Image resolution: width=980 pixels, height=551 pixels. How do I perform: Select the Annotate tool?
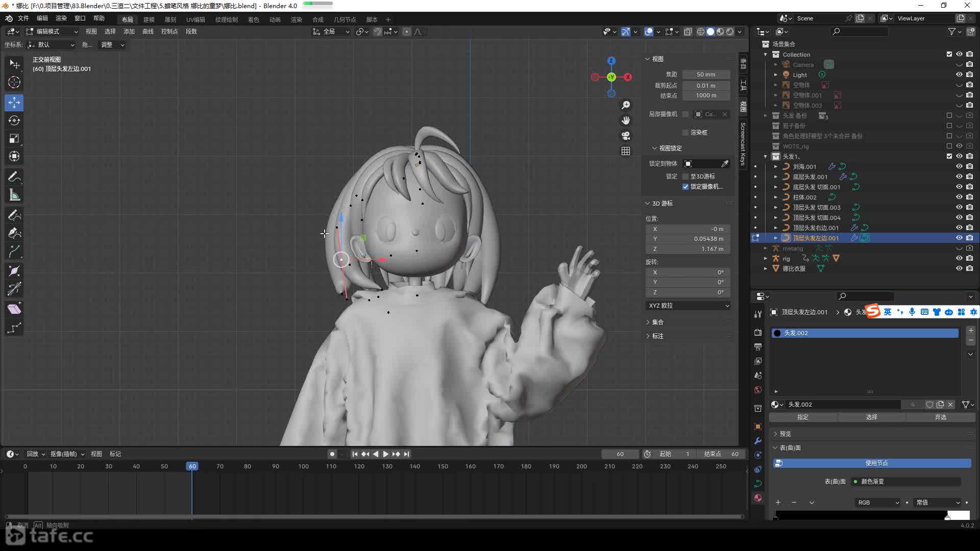click(x=14, y=177)
